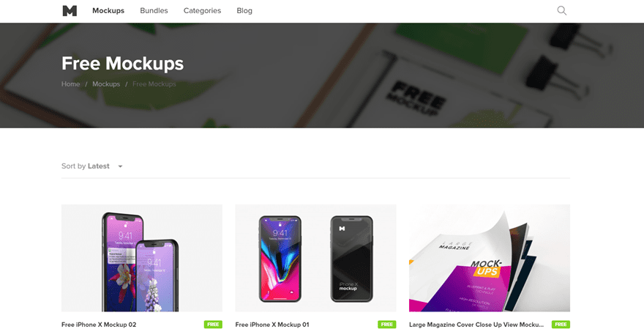The image size is (644, 329).
Task: Go to Categories in navigation
Action: pos(202,11)
